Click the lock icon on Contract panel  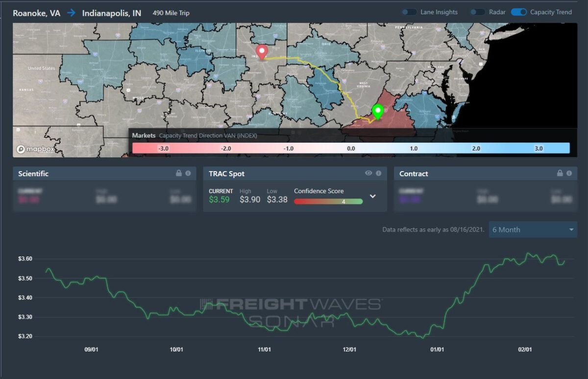560,174
